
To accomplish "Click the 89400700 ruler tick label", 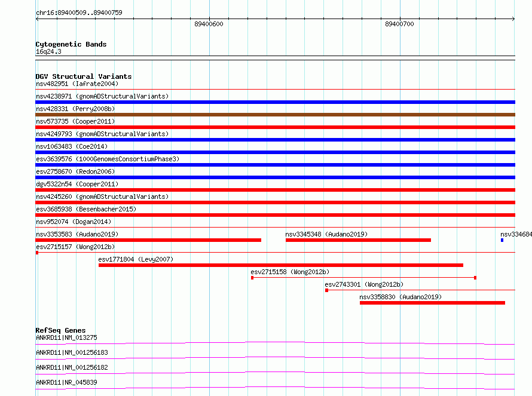I will tap(399, 24).
